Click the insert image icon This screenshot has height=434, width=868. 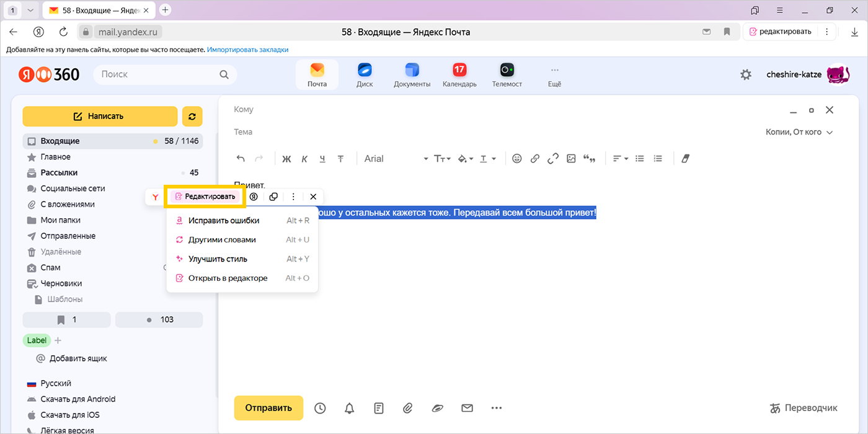pyautogui.click(x=571, y=159)
